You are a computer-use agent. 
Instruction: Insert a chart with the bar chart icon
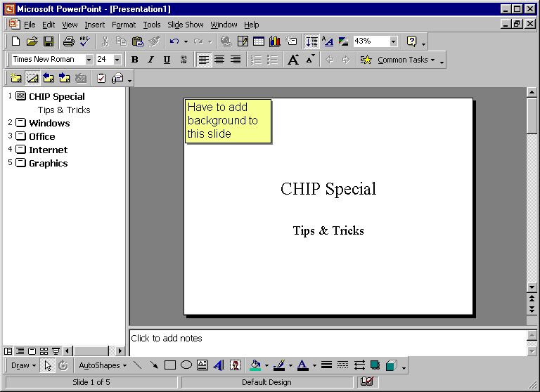(x=275, y=41)
